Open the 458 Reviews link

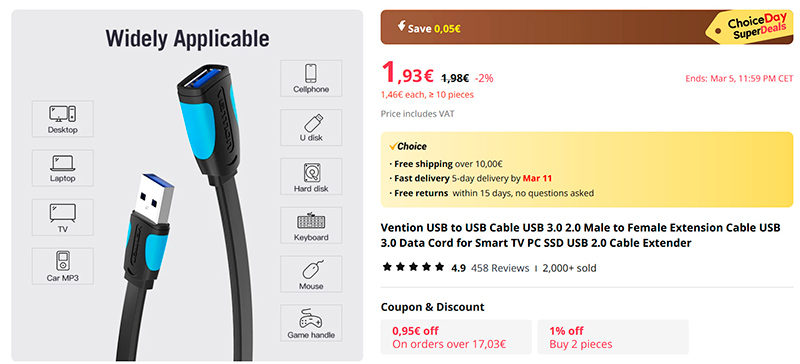click(x=500, y=268)
